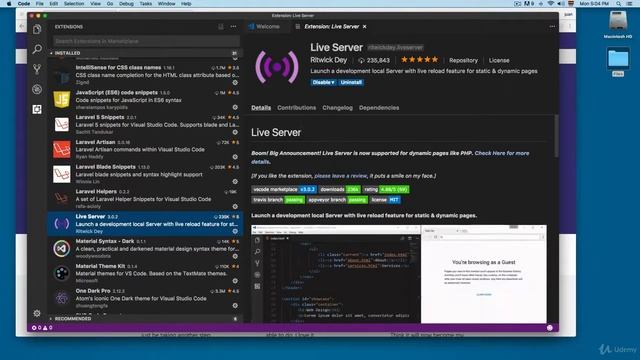Focus the Search Extensions in Marketplace field
Screen dimensions: 640x360
coord(146,41)
